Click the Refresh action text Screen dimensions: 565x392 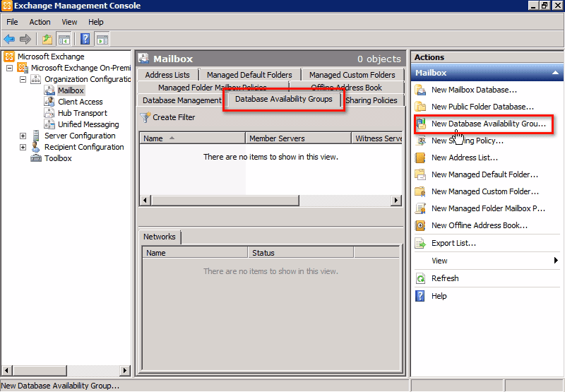click(445, 278)
